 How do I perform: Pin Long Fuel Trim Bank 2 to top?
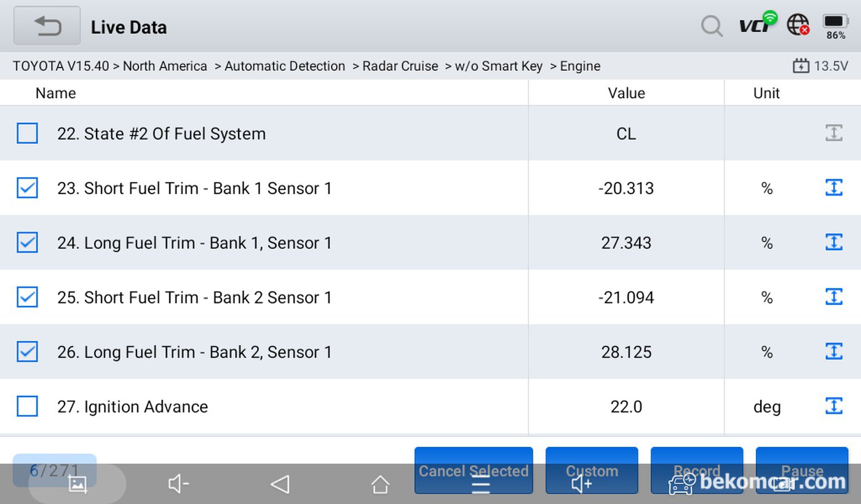pos(833,351)
